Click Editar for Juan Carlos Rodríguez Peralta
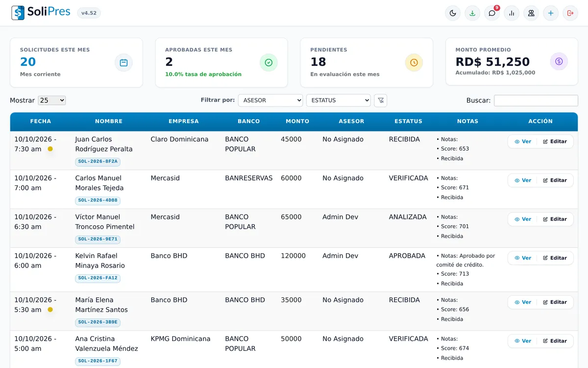Screen dimensions: 588x368 click(x=555, y=141)
